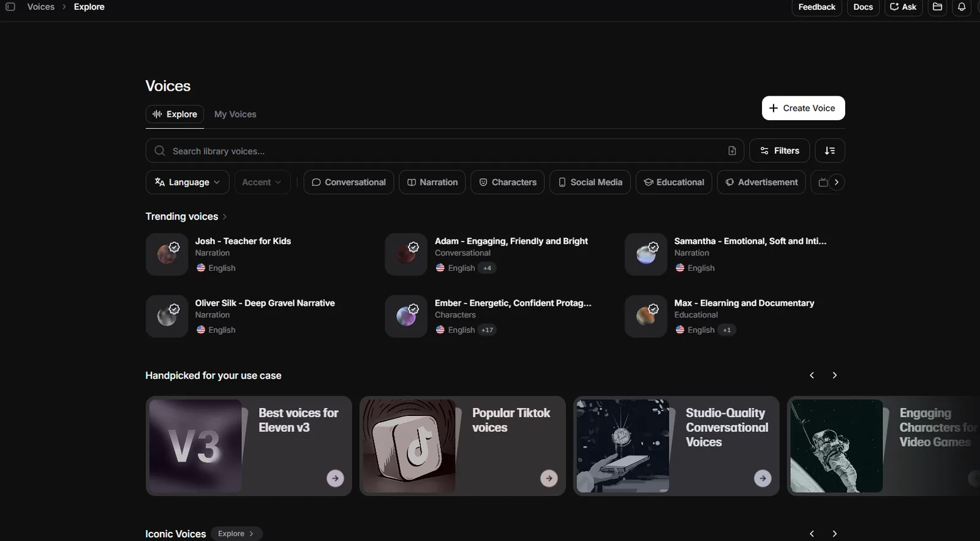Go to next Iconic Voices

click(x=834, y=534)
